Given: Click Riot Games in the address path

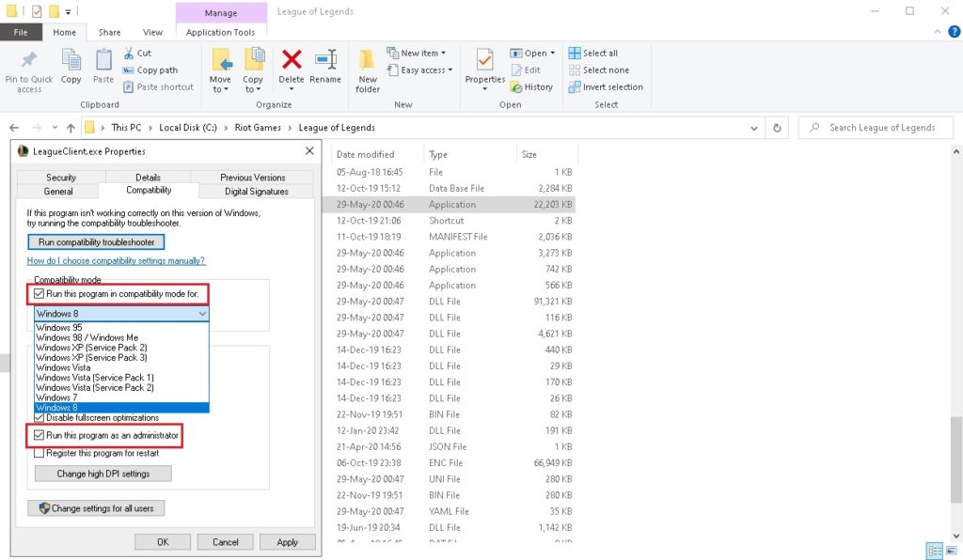Looking at the screenshot, I should coord(258,128).
